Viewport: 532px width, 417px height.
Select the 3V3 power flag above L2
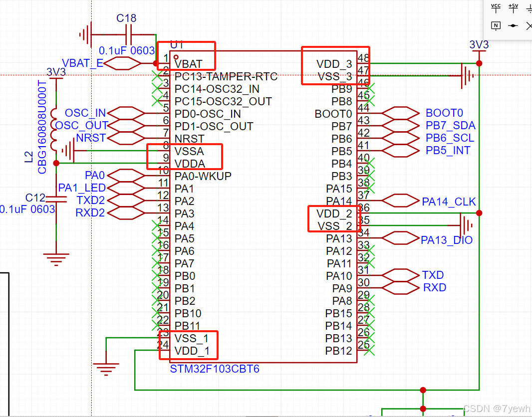[x=56, y=74]
